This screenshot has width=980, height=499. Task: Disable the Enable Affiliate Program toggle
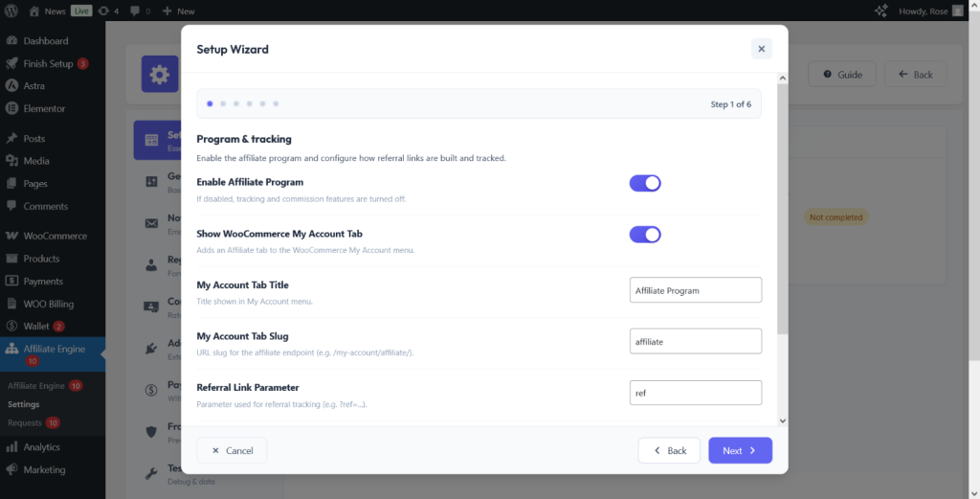click(645, 183)
